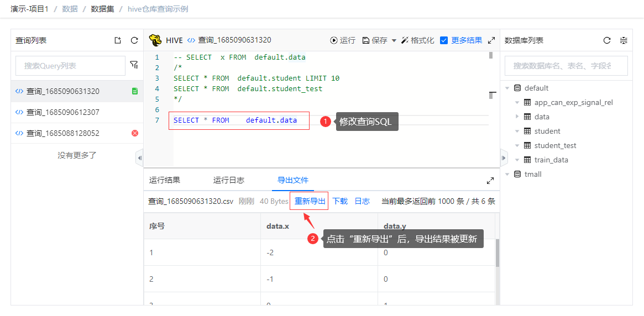The width and height of the screenshot is (644, 316).
Task: Open query list filter icon
Action: (134, 65)
